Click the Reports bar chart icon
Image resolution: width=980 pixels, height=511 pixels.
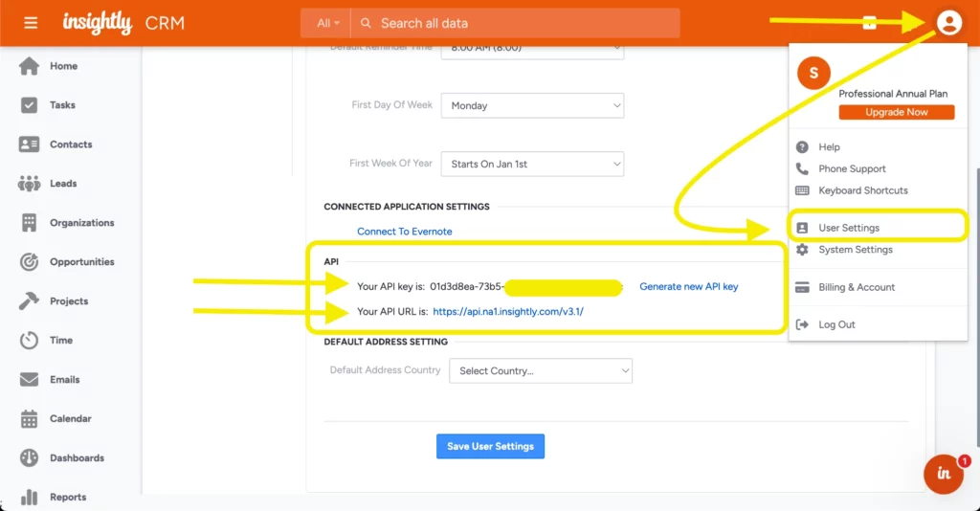(x=29, y=498)
